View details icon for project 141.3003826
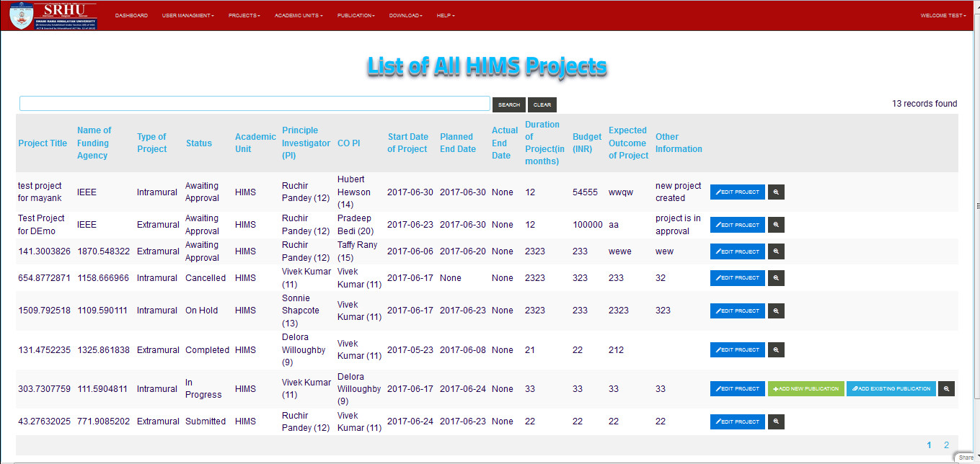The height and width of the screenshot is (464, 980). (x=776, y=251)
